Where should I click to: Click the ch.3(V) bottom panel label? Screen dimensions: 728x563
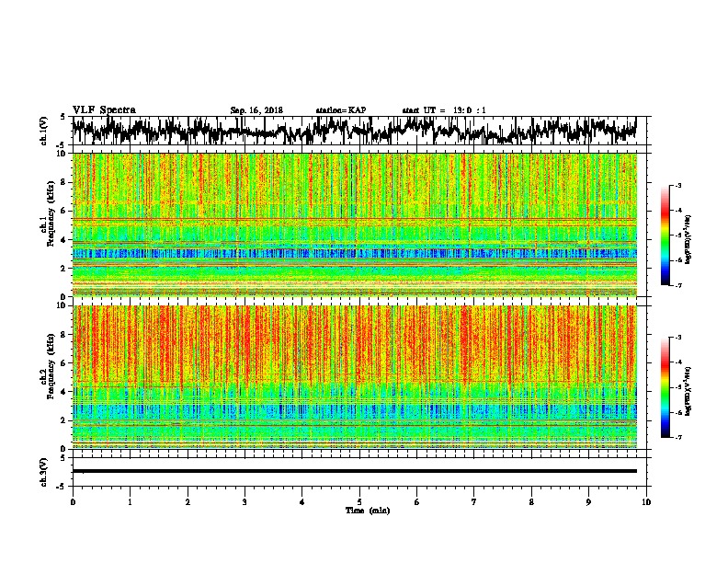(x=44, y=472)
